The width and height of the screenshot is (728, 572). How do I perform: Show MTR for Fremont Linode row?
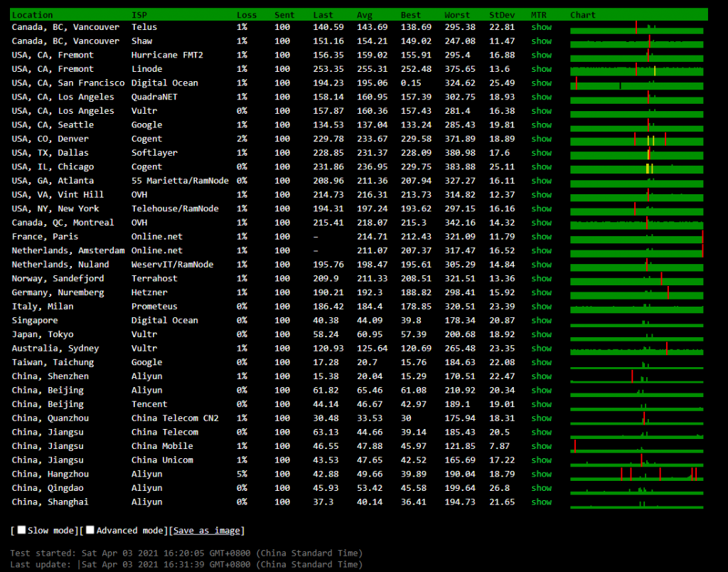click(541, 69)
